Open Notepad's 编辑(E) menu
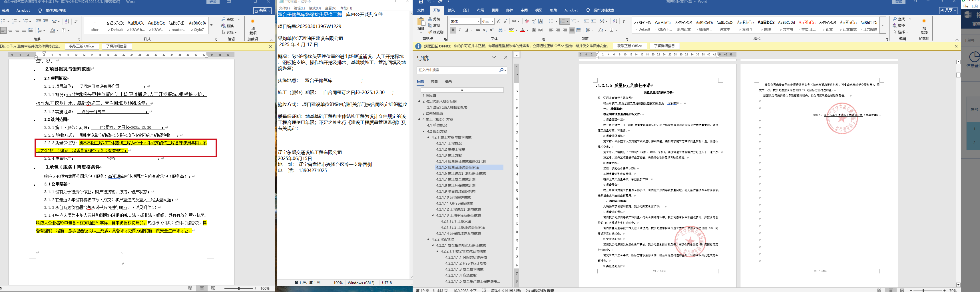Viewport: 980px width, 292px height. (300, 8)
